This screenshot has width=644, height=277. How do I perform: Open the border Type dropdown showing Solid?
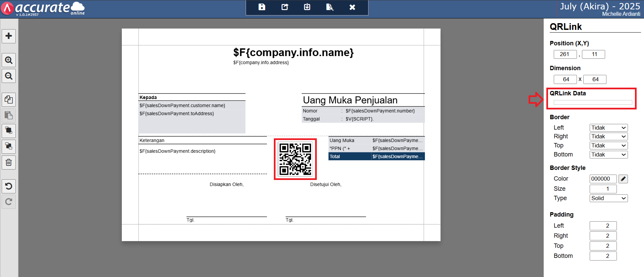tap(608, 198)
